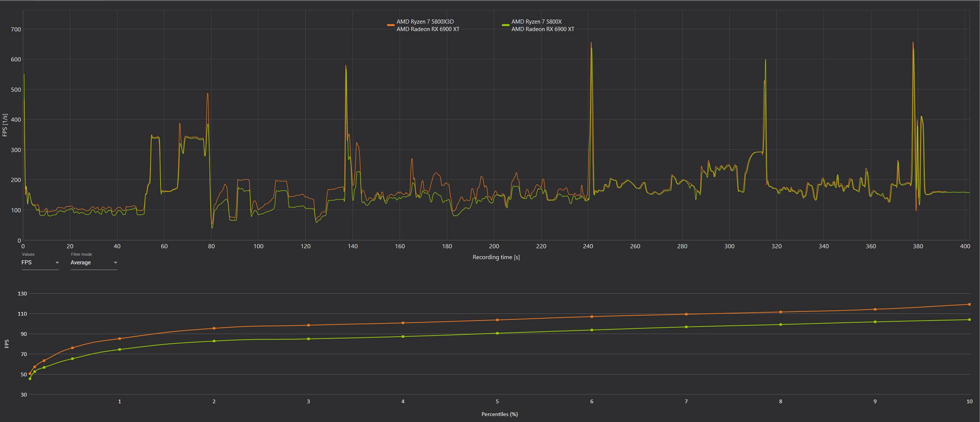Click the green legend swatch for 5800X

point(505,25)
